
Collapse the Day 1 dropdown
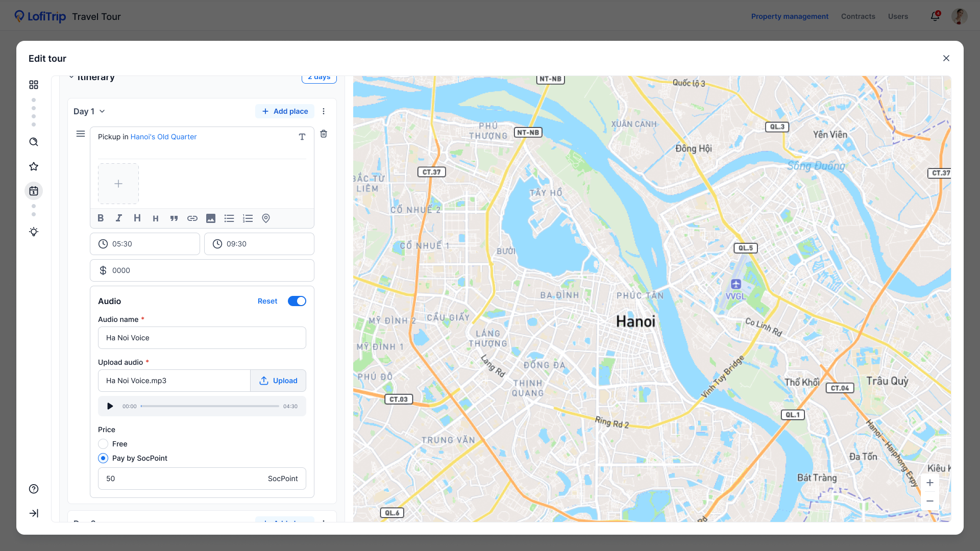point(102,111)
